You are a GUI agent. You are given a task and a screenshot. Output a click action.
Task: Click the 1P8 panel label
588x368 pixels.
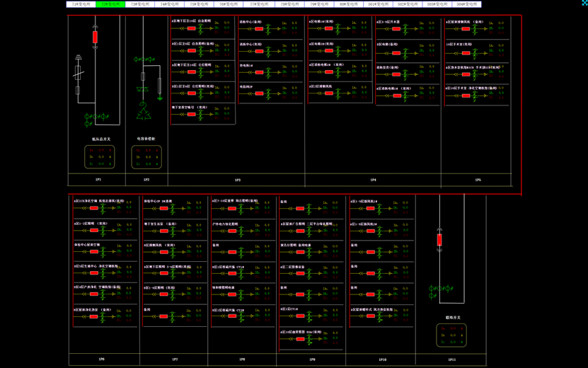point(242,360)
